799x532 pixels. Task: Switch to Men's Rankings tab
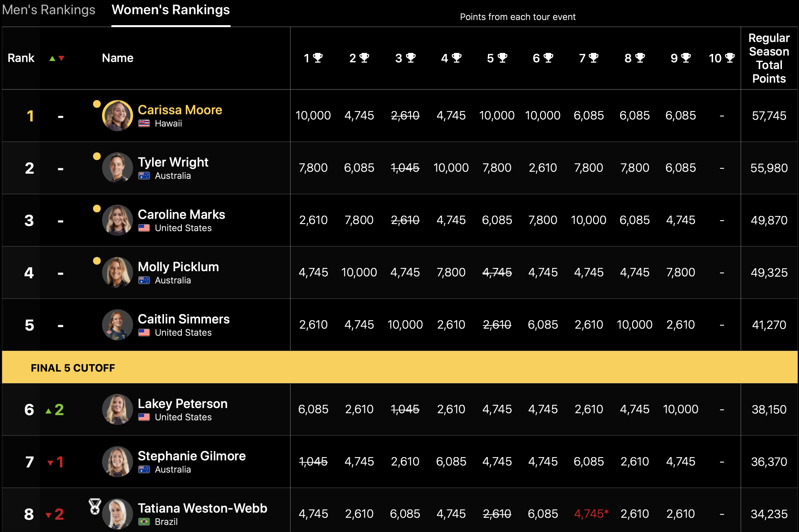click(x=48, y=10)
